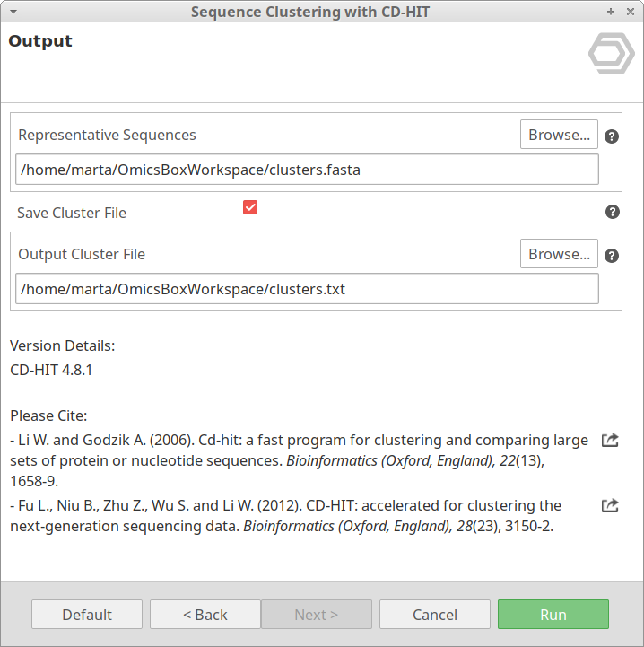This screenshot has width=644, height=647.
Task: Close the CD-HIT wizard dialog
Action: (x=629, y=12)
